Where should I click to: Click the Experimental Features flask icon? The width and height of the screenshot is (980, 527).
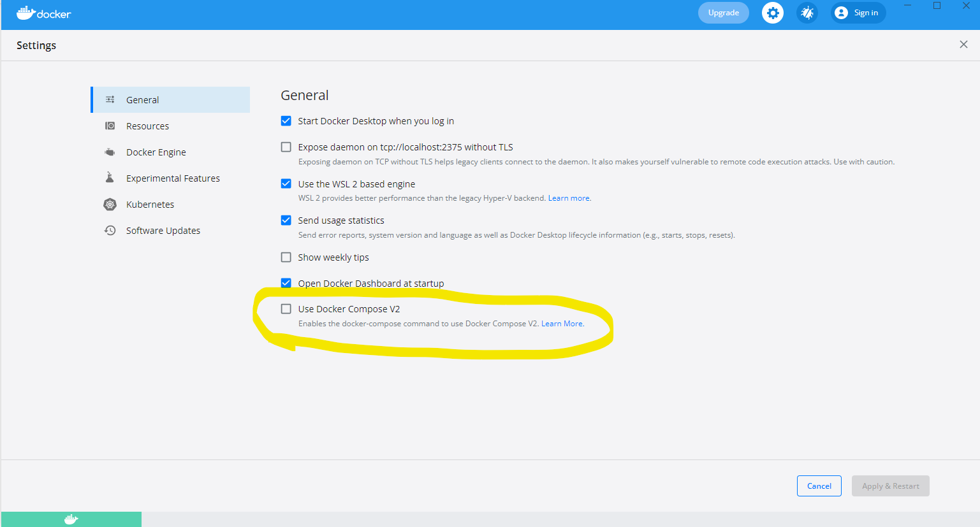coord(110,177)
